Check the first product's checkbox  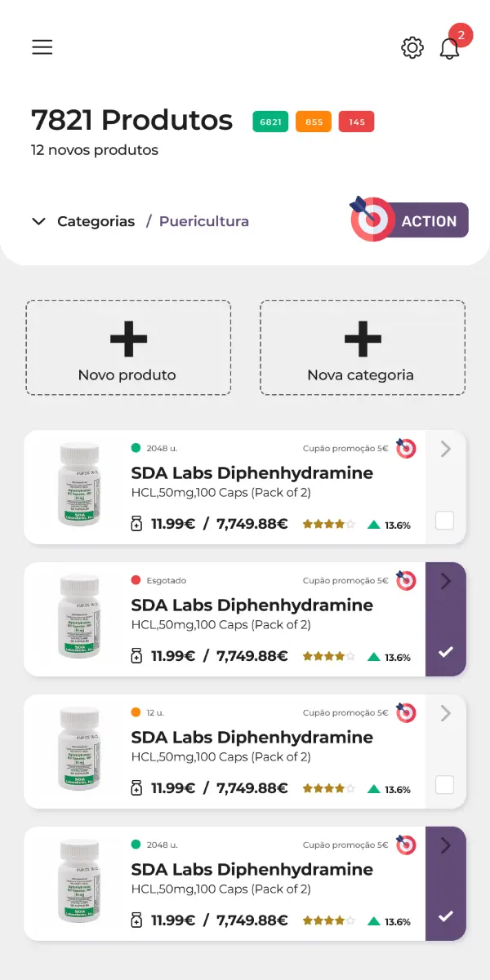(445, 521)
